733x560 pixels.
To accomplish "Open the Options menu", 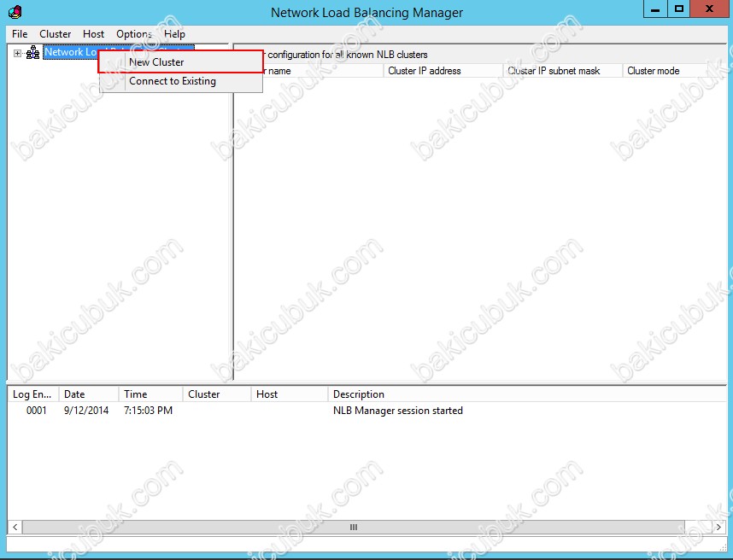I will click(134, 34).
